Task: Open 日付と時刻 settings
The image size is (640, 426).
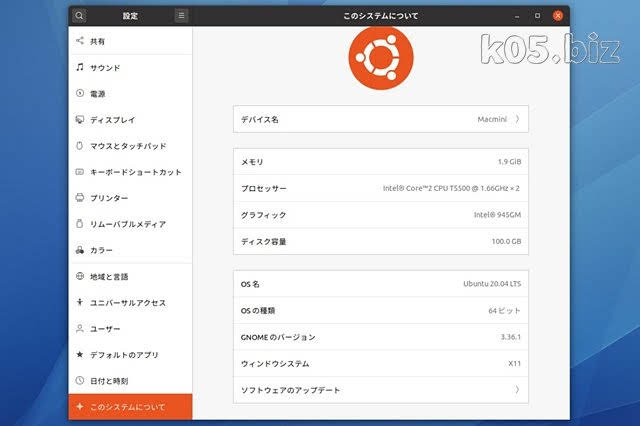Action: (x=130, y=381)
